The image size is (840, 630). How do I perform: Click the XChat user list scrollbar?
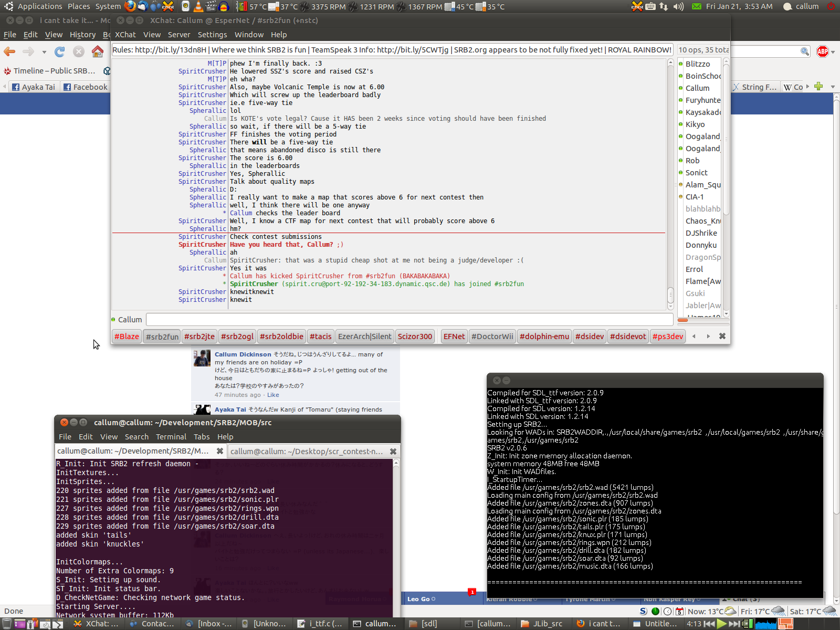(727, 187)
